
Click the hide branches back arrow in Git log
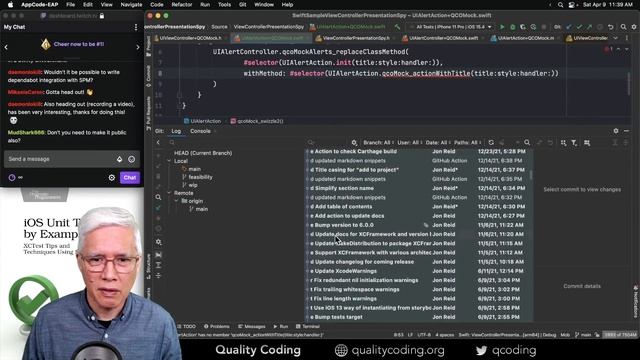coord(158,142)
